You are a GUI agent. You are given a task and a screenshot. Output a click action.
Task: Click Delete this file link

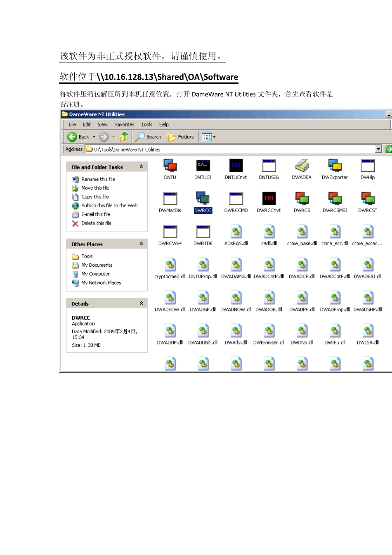point(96,223)
